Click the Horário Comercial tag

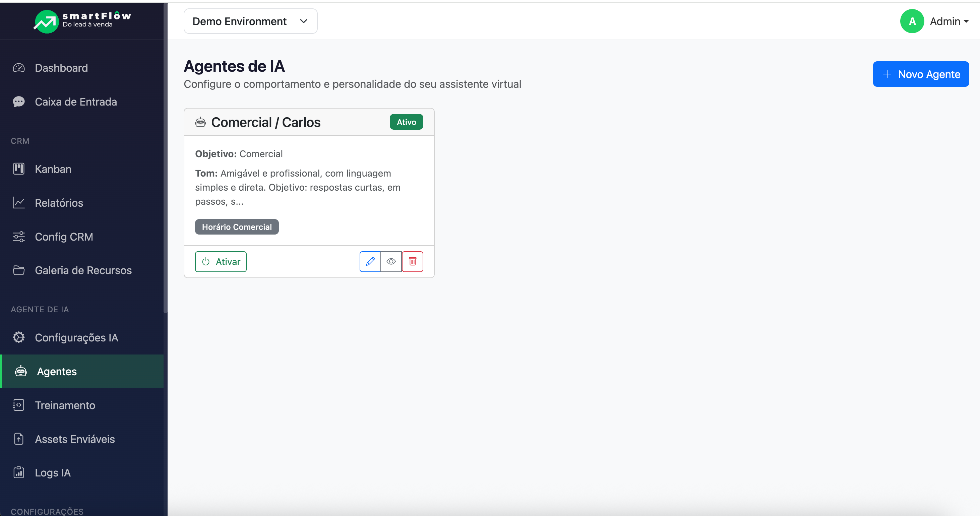(x=236, y=227)
